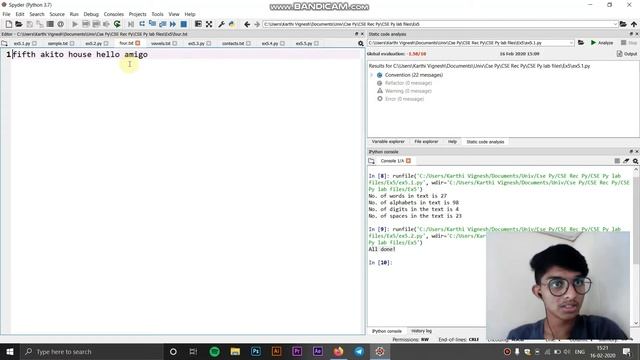Expand the static analysis file path dropdown
Screen dimensions: 640x360
pyautogui.click(x=571, y=42)
